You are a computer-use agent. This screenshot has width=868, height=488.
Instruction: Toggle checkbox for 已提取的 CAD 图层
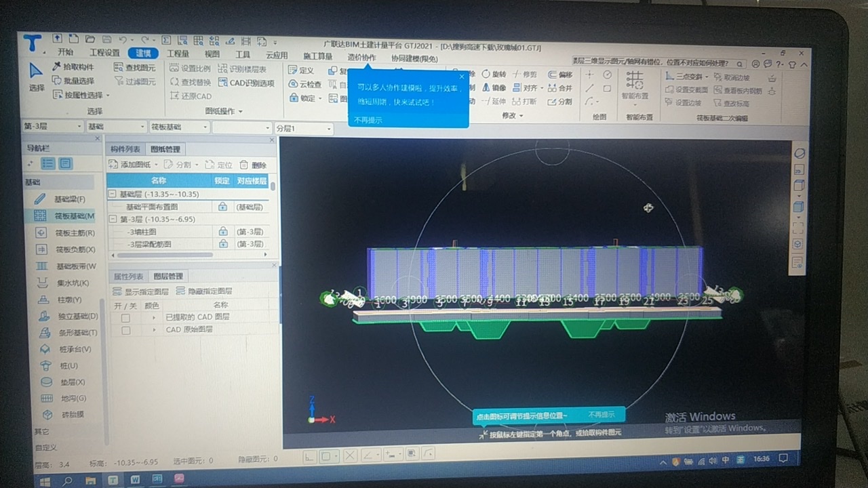click(125, 318)
